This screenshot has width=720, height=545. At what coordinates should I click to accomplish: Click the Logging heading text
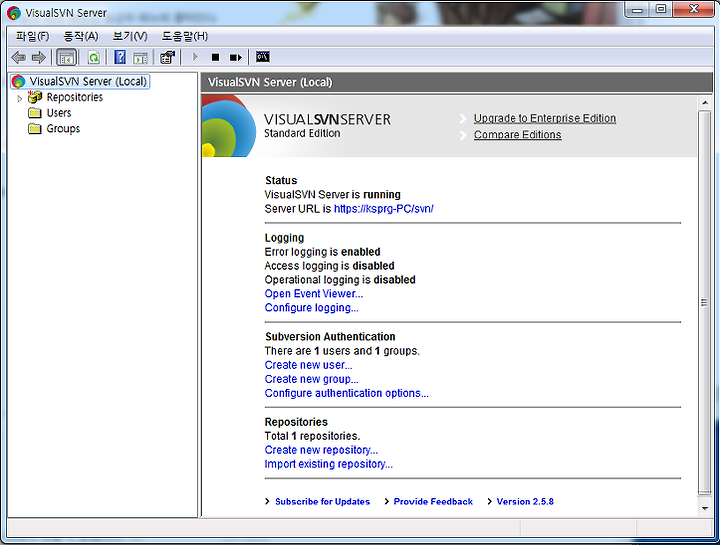point(284,238)
